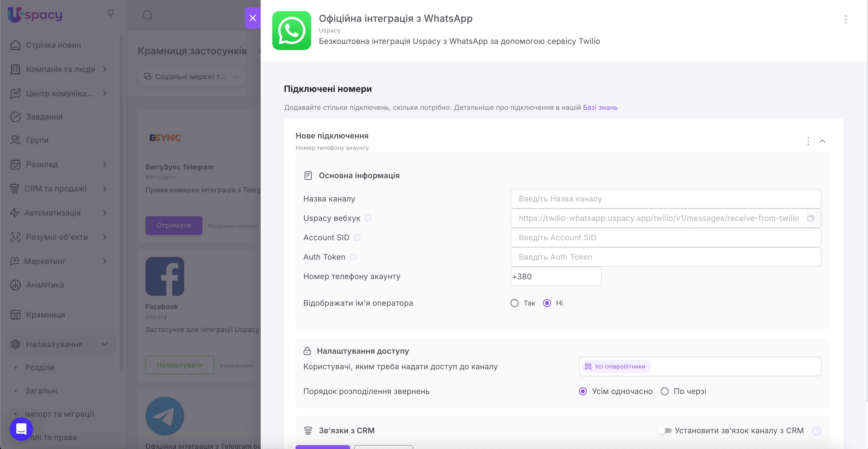Close the WhatsApp integration panel

coord(253,18)
